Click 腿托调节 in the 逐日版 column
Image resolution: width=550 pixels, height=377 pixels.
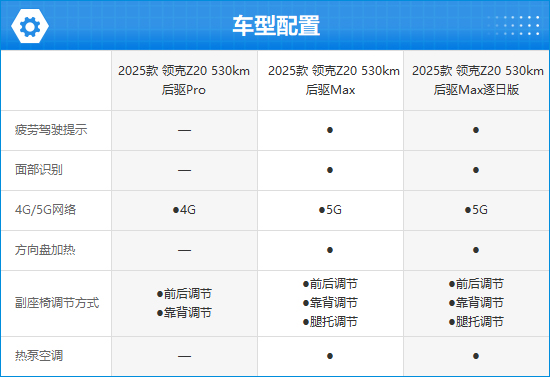[476, 322]
